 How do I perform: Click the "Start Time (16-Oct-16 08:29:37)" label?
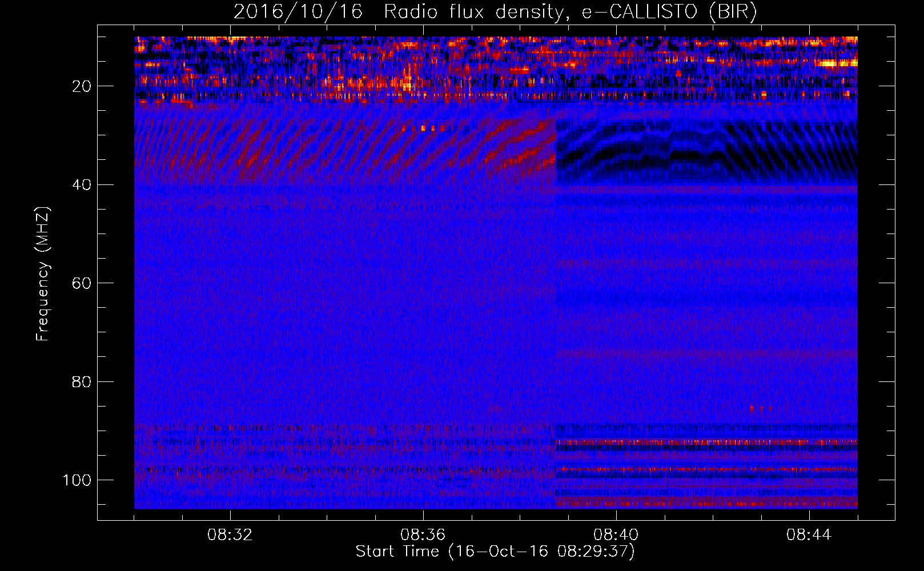coord(495,552)
